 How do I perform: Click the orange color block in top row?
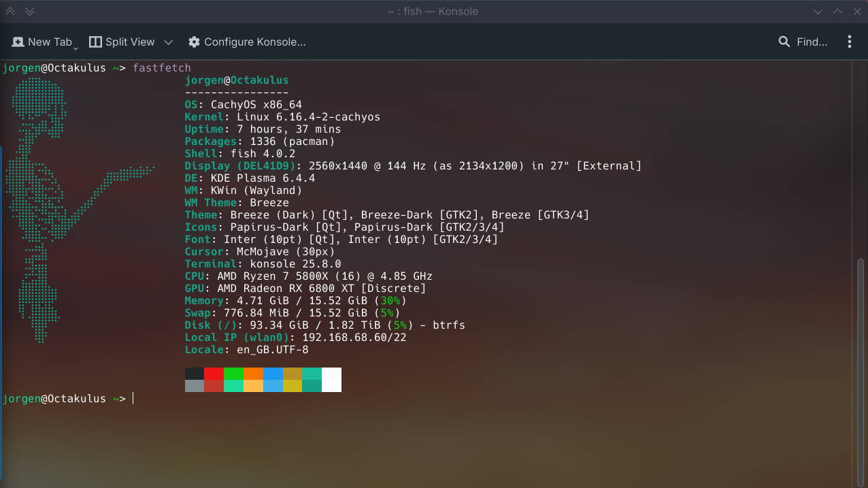point(253,374)
